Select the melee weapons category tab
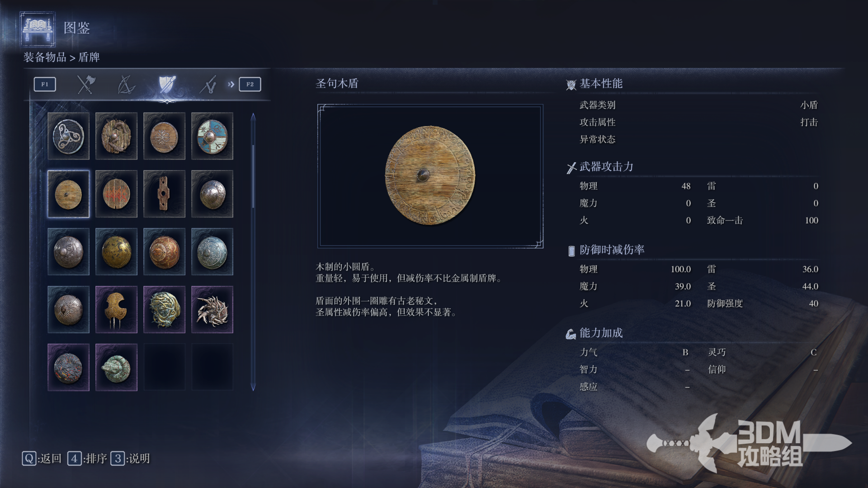Image resolution: width=868 pixels, height=488 pixels. [x=85, y=84]
